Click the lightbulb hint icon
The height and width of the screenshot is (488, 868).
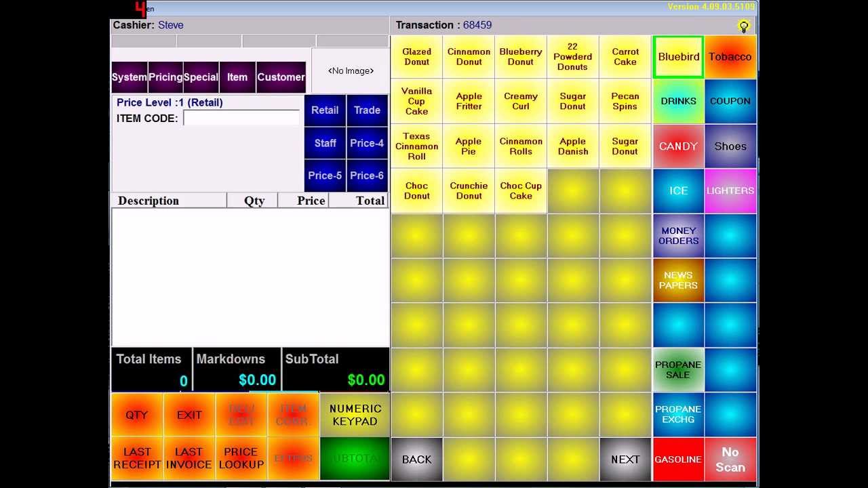pos(744,26)
